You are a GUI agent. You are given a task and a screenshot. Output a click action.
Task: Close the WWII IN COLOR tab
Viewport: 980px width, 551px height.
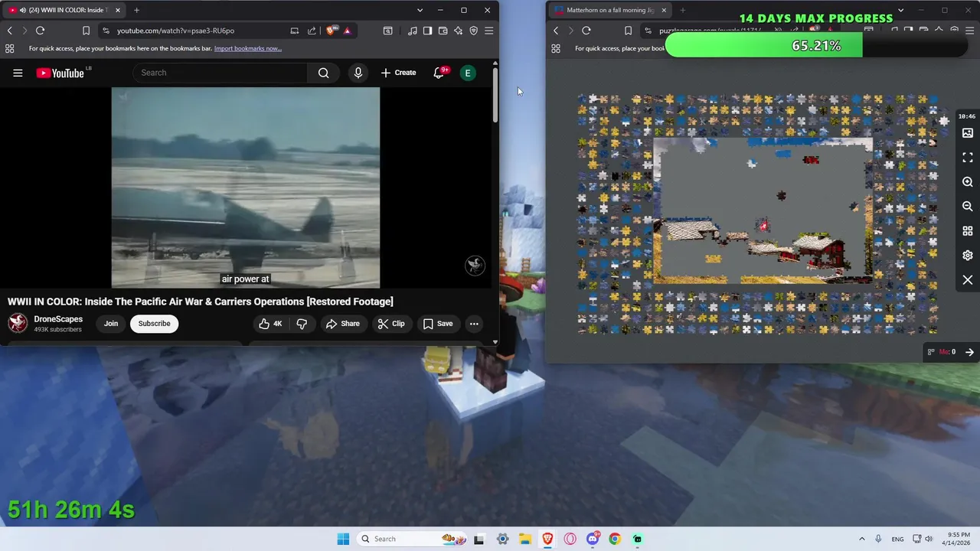pos(117,10)
